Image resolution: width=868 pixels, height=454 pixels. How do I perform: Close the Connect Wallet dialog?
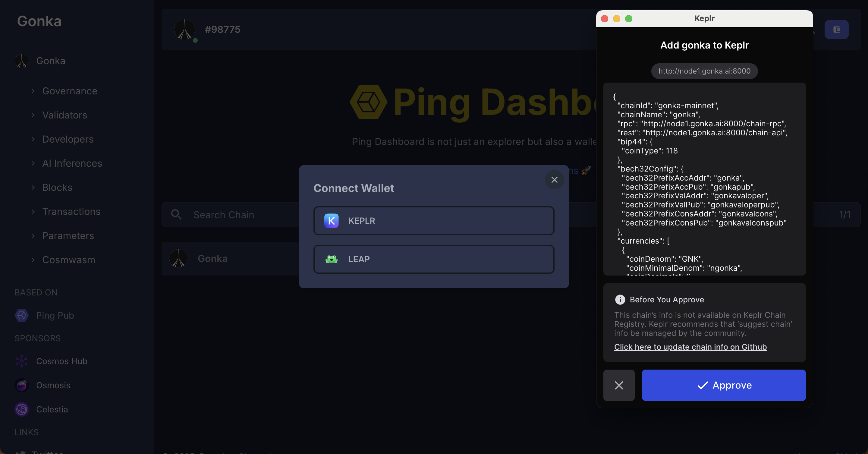click(554, 180)
